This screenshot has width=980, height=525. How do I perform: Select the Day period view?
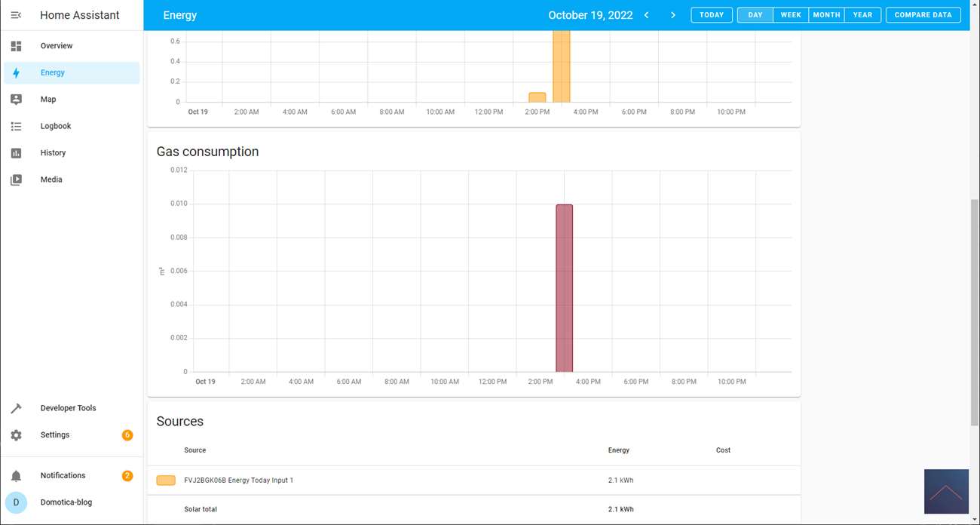pyautogui.click(x=755, y=15)
